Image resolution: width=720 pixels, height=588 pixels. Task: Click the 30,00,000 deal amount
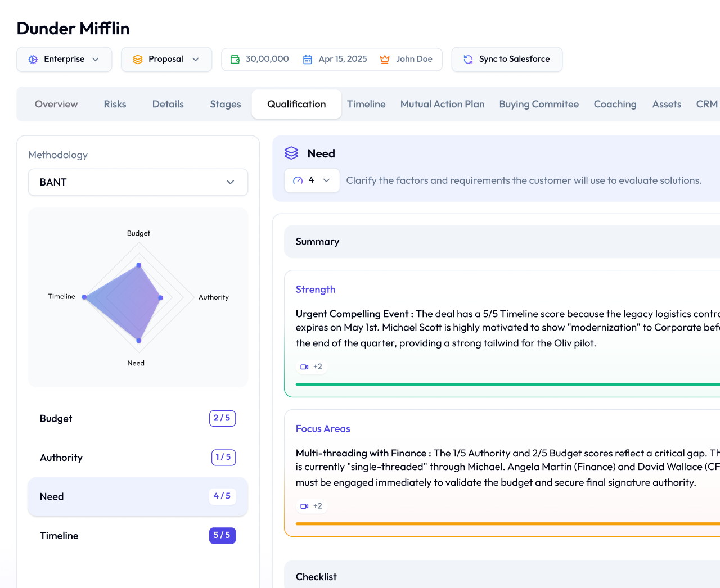[267, 59]
